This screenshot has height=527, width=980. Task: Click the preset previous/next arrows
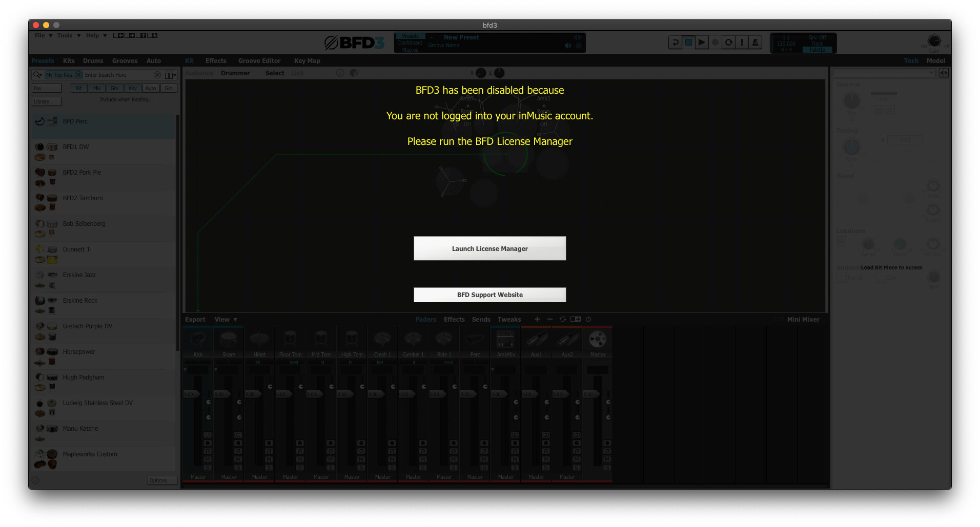tap(578, 37)
